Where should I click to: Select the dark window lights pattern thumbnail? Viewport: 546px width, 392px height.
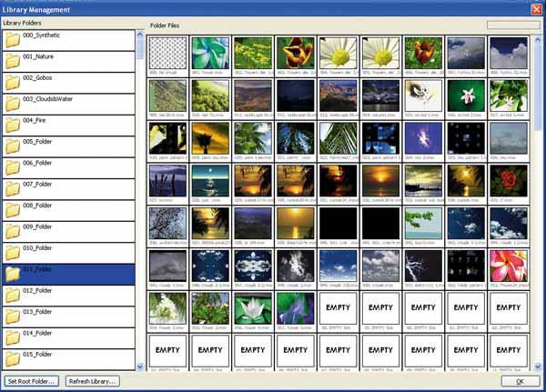[466, 266]
